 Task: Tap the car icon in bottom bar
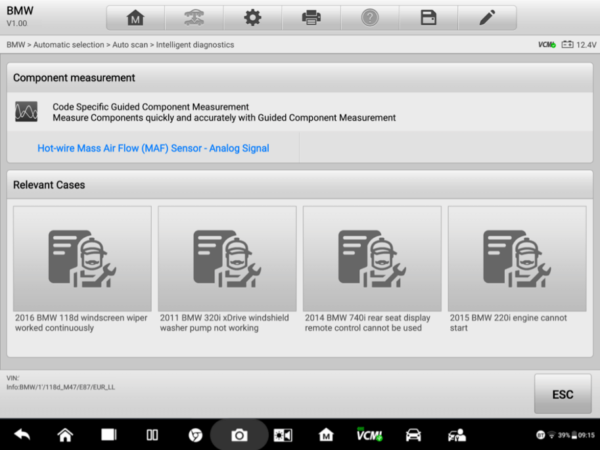point(412,435)
